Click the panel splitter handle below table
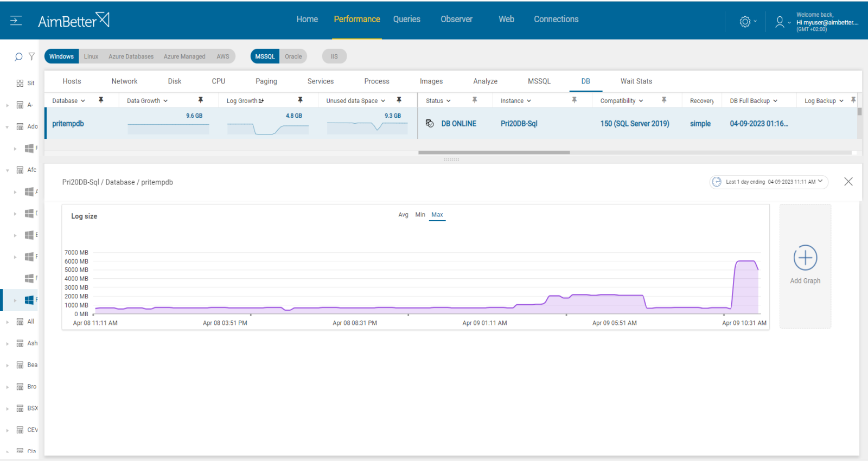 451,159
